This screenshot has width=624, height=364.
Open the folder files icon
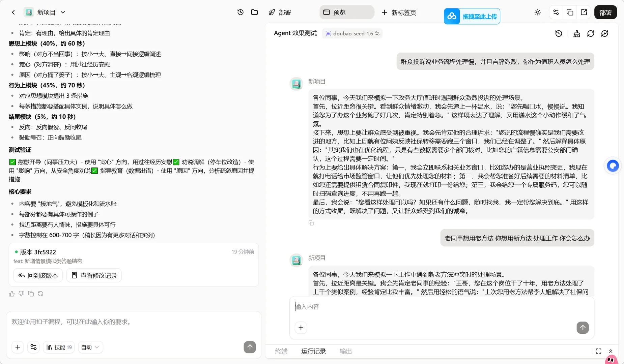255,12
